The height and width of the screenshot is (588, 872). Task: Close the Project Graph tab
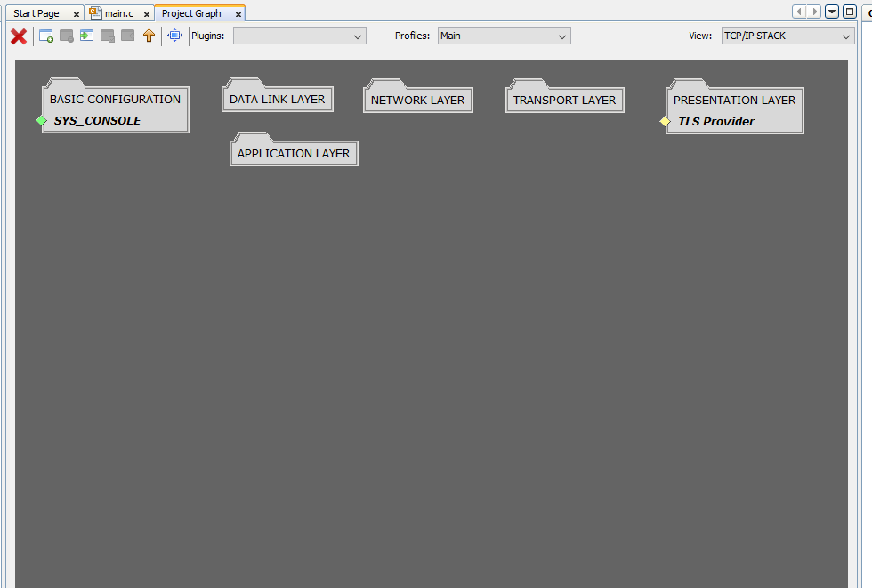point(238,14)
